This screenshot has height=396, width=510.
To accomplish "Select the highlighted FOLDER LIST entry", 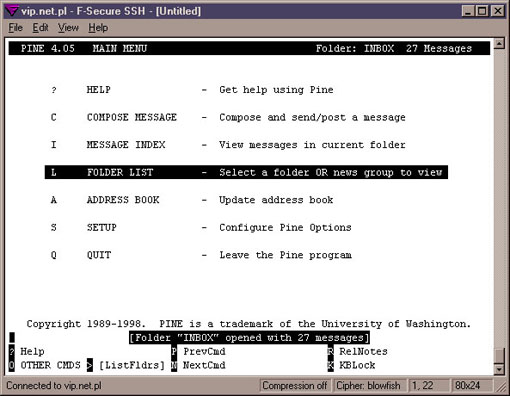I will click(246, 172).
